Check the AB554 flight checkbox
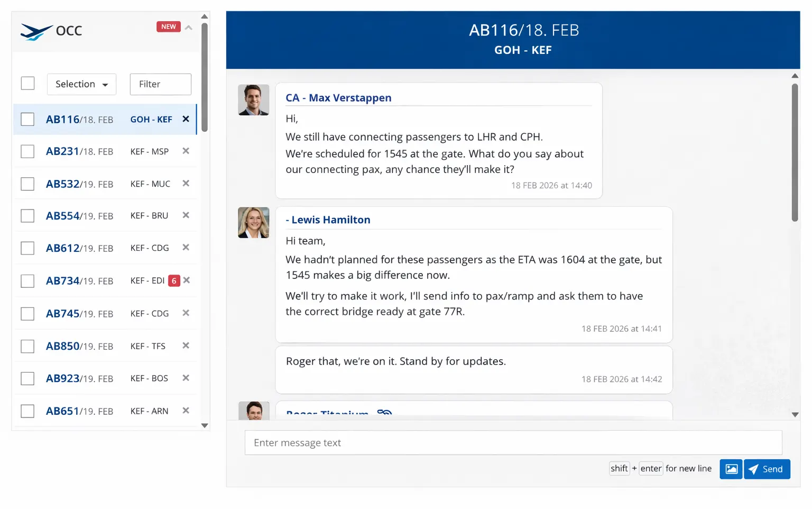Viewport: 812px width, 509px height. (x=27, y=216)
